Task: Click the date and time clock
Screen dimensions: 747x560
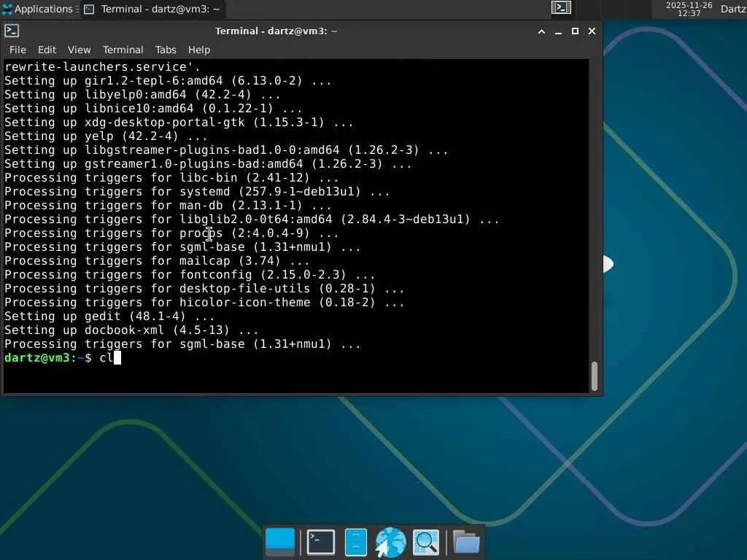Action: (689, 9)
